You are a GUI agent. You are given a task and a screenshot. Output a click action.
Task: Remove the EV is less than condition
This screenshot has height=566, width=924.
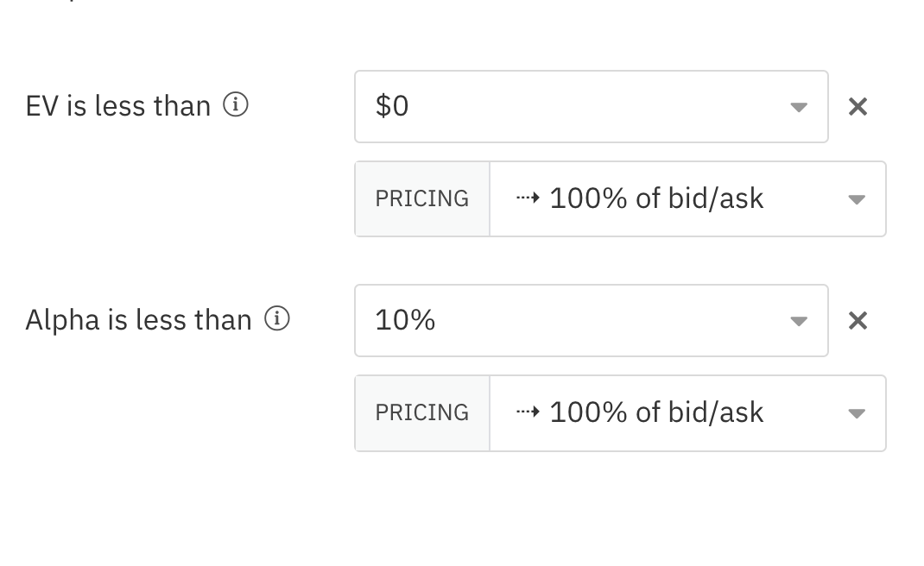pyautogui.click(x=858, y=107)
